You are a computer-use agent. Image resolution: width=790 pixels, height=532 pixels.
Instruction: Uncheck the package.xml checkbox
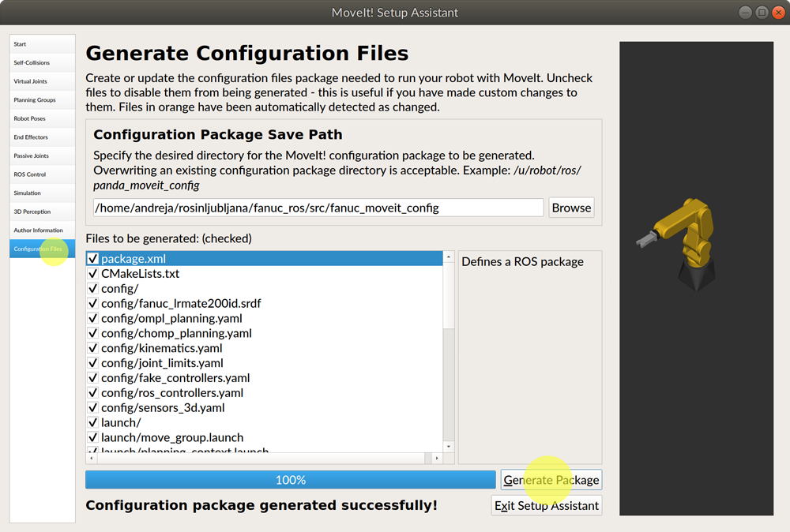(93, 259)
